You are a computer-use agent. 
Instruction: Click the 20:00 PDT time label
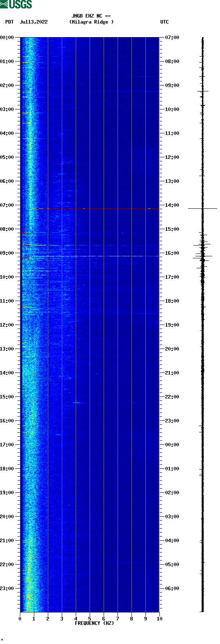[7, 517]
